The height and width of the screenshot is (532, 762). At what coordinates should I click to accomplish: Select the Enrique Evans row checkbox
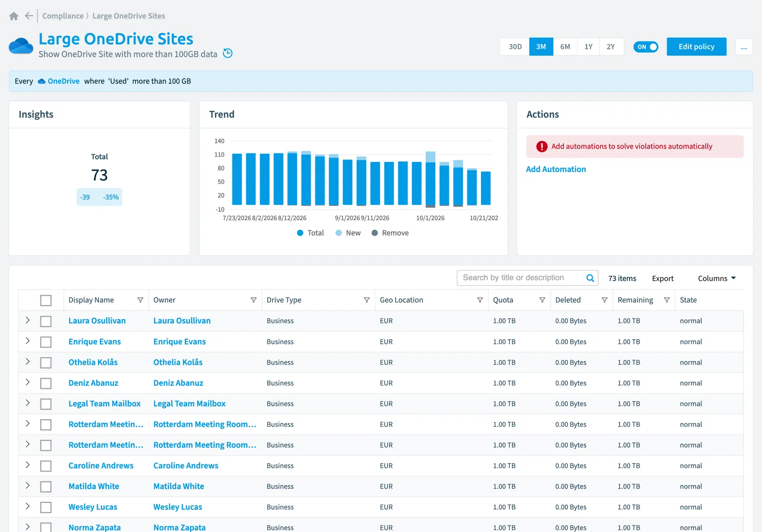[46, 342]
